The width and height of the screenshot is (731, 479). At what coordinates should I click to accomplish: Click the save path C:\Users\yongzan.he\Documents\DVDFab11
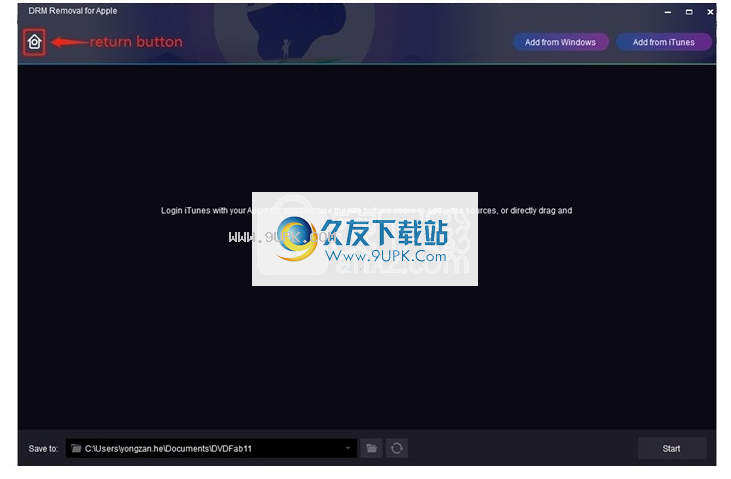(x=168, y=448)
